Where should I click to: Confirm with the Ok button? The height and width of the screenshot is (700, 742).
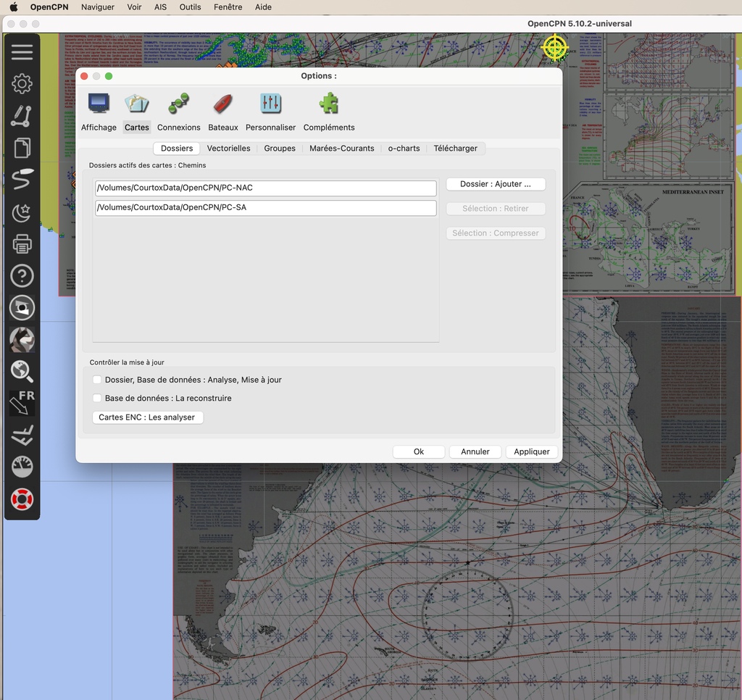click(419, 451)
